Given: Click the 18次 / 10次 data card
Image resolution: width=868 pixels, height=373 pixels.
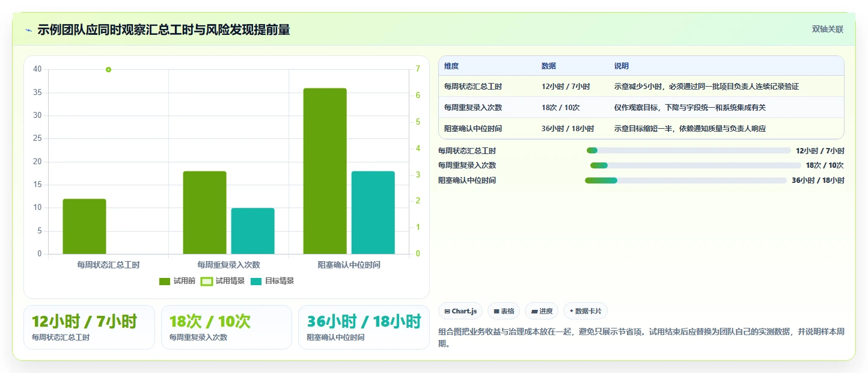Looking at the screenshot, I should click(226, 327).
